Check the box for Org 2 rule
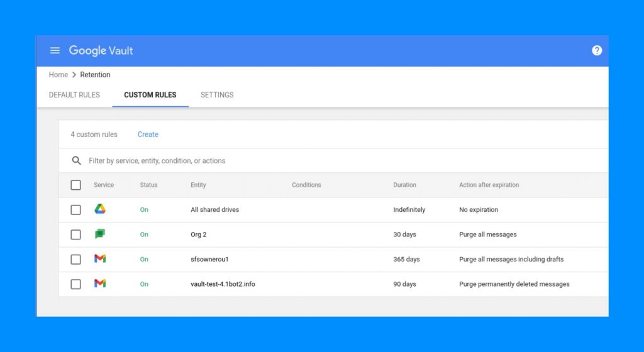The height and width of the screenshot is (352, 644). (75, 234)
